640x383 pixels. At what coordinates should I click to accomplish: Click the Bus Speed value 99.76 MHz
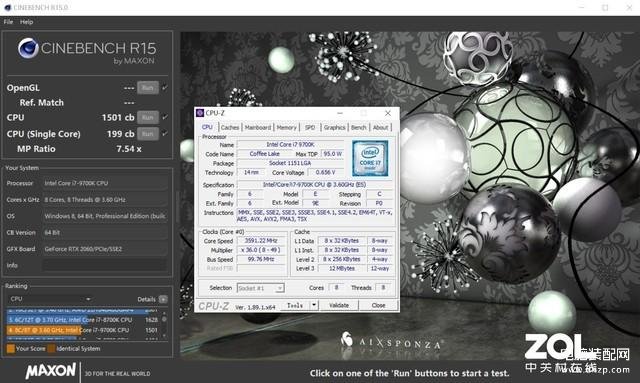[261, 259]
